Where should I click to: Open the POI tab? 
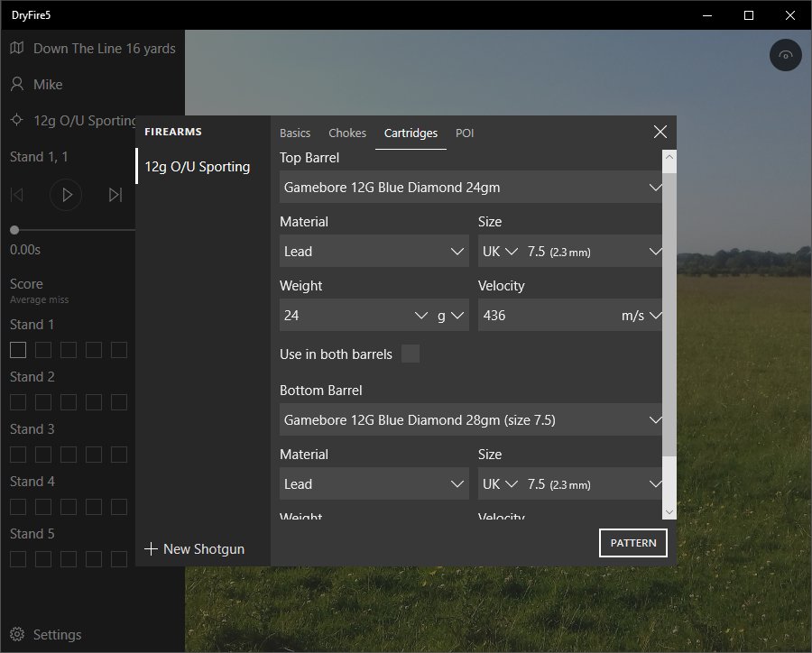[x=465, y=133]
